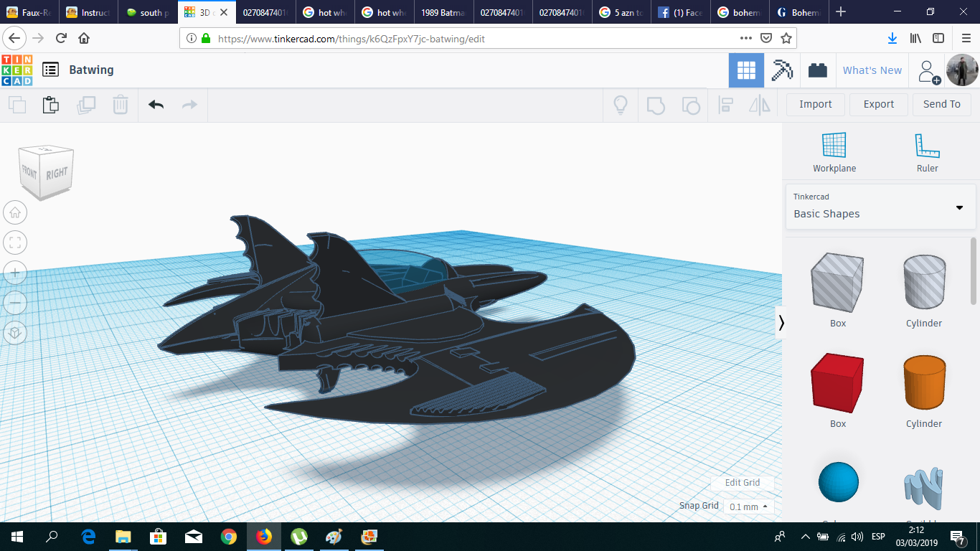Click the Group shapes icon

pyautogui.click(x=656, y=105)
